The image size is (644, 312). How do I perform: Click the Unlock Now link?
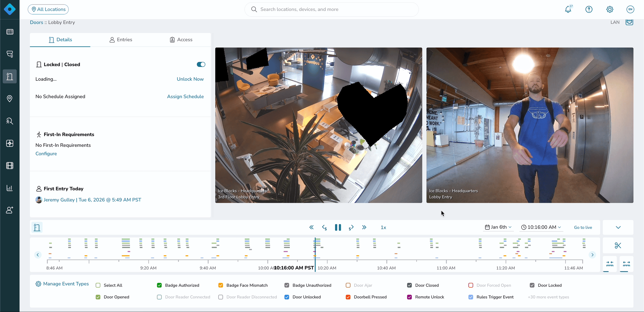[190, 79]
